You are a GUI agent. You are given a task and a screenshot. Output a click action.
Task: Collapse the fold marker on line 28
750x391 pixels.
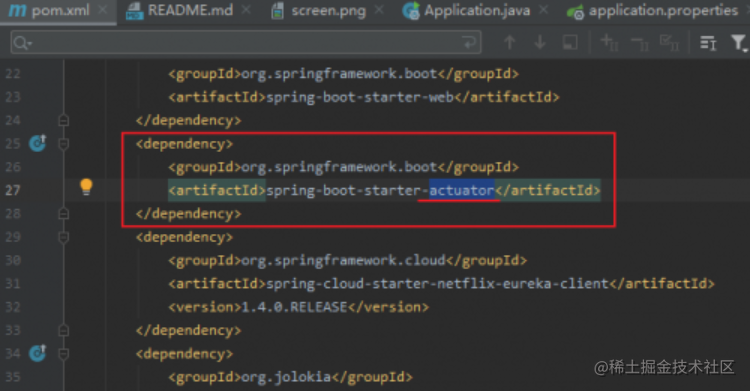[x=64, y=213]
